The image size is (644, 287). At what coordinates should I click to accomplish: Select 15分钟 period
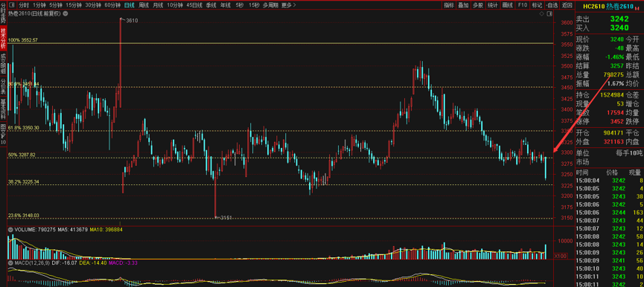coord(74,5)
